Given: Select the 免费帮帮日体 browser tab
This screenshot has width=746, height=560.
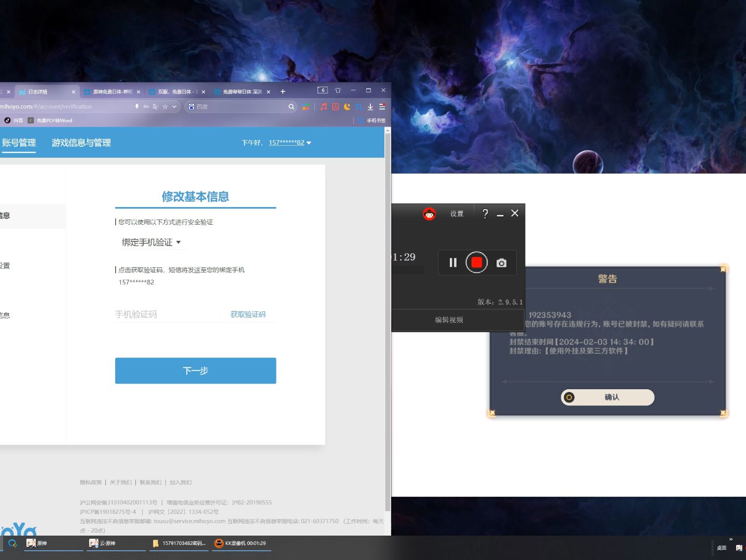Looking at the screenshot, I should 242,92.
